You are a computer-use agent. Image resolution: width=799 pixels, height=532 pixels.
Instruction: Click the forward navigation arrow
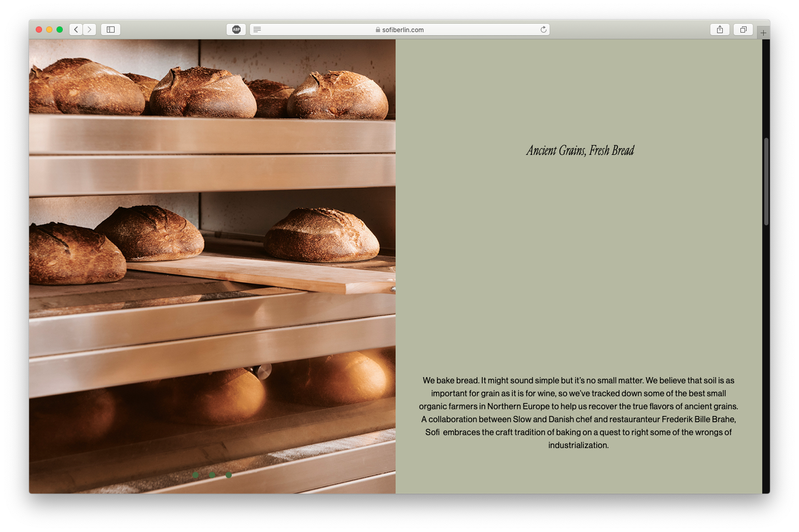90,30
